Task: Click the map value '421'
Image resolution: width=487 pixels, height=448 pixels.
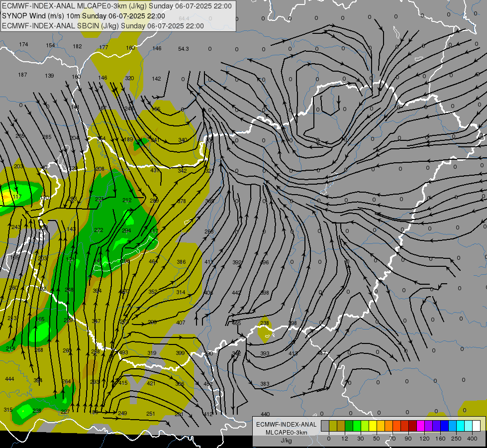Action: 151,383
